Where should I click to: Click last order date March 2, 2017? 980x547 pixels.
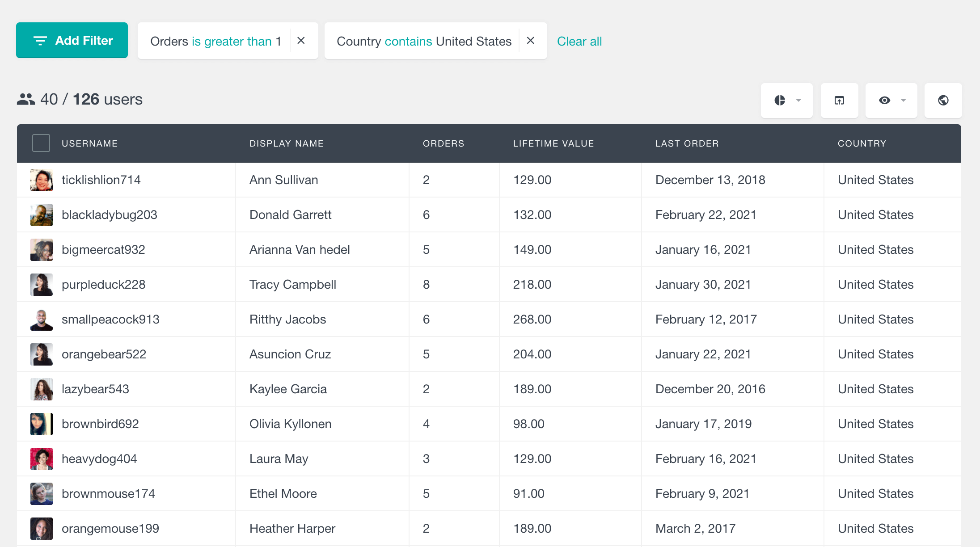pos(696,528)
